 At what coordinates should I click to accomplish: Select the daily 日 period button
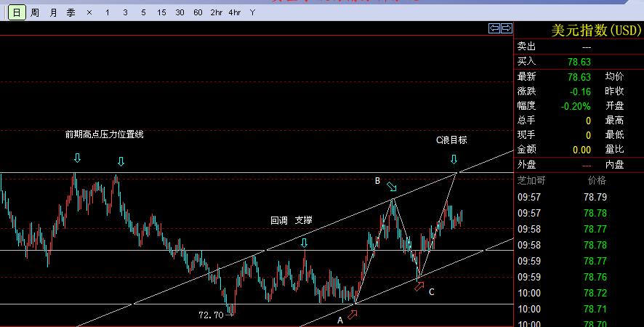pyautogui.click(x=17, y=13)
